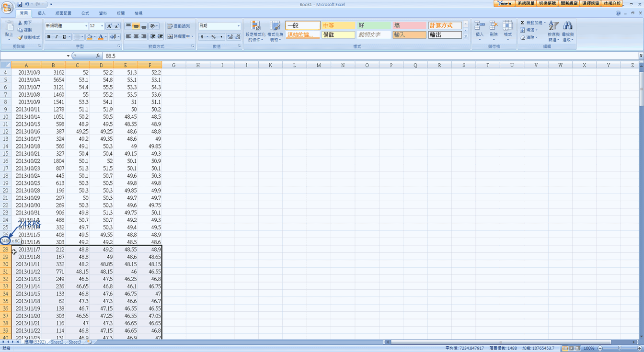
Task: Undo the last action
Action: coord(27,4)
